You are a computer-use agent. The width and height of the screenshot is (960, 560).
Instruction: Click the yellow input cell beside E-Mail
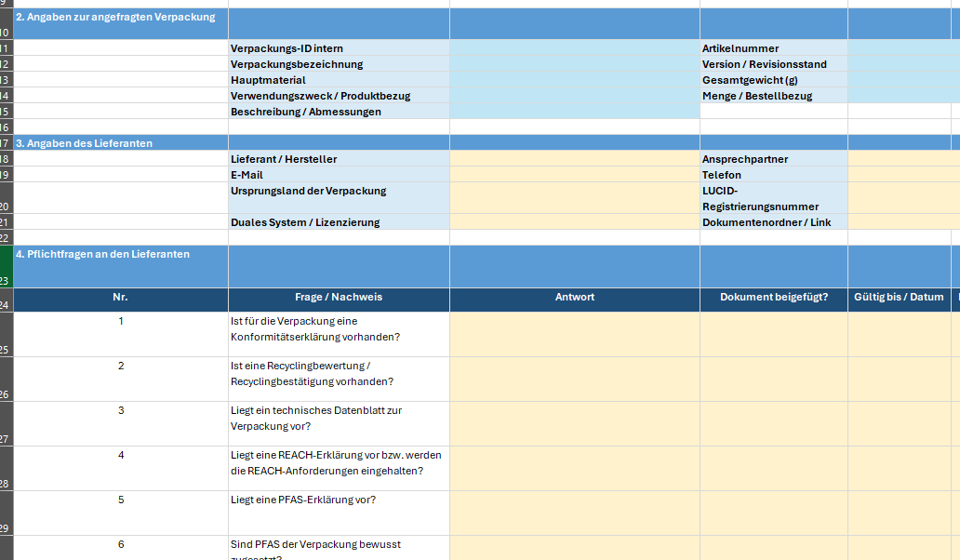575,175
